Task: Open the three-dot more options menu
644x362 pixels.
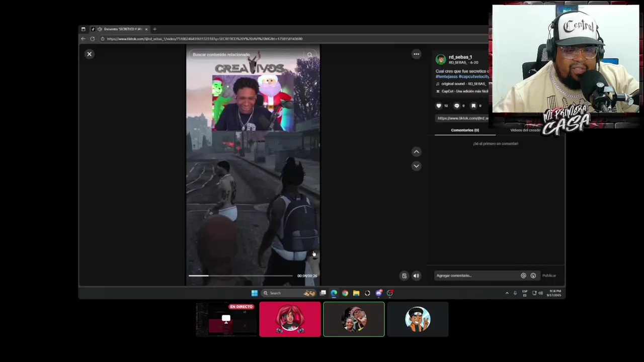Action: point(416,54)
